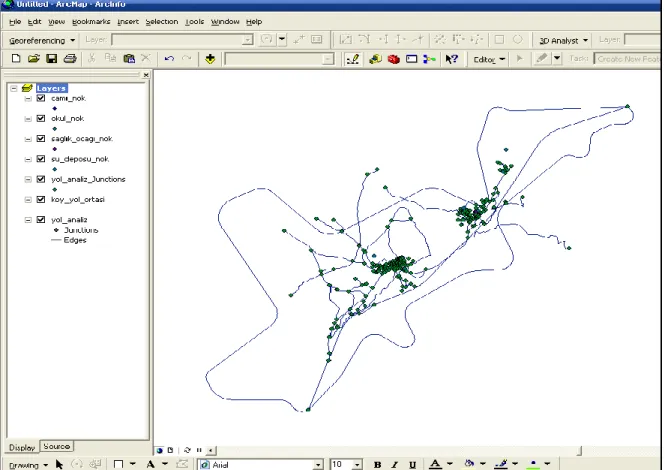This screenshot has height=470, width=665.
Task: Expand the font size 10 dropdown
Action: point(357,465)
